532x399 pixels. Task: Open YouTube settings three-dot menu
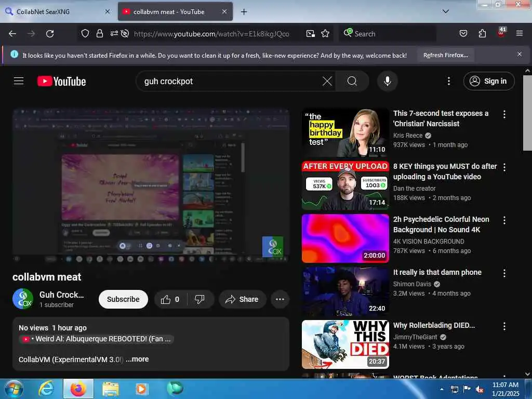point(448,81)
